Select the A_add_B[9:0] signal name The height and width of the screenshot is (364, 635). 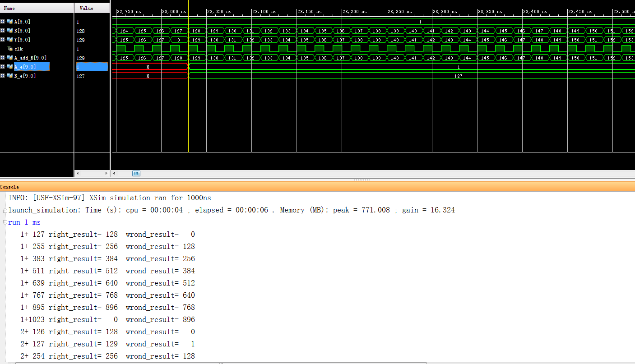click(30, 58)
